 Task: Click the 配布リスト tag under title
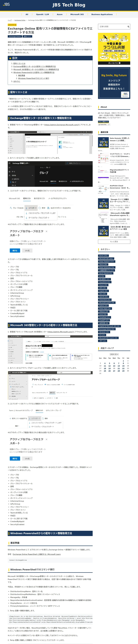(27, 36)
